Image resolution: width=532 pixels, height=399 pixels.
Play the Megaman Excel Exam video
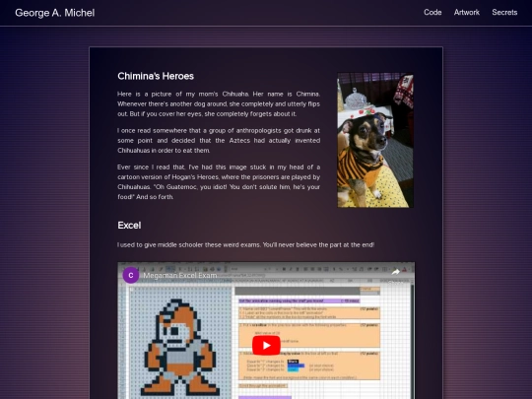tap(266, 346)
